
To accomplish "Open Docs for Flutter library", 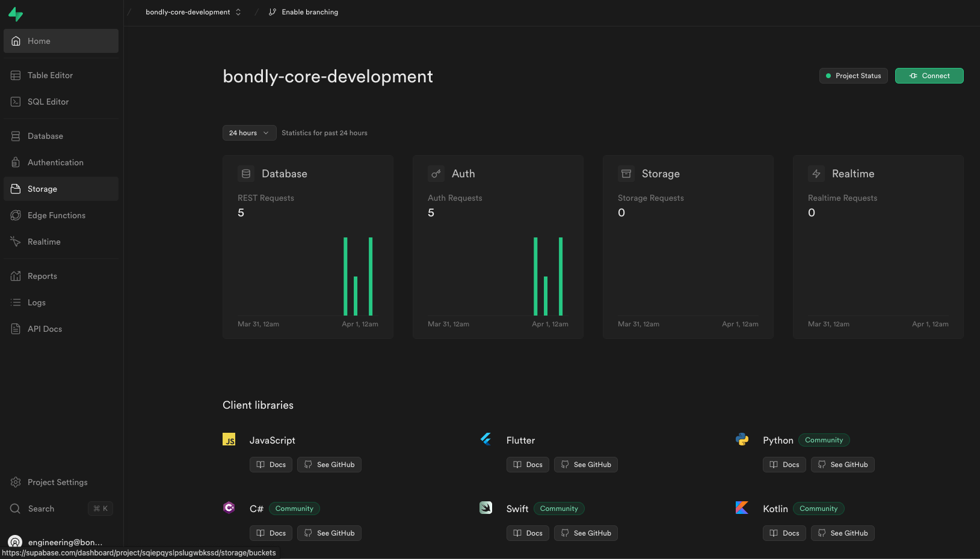I will (528, 465).
